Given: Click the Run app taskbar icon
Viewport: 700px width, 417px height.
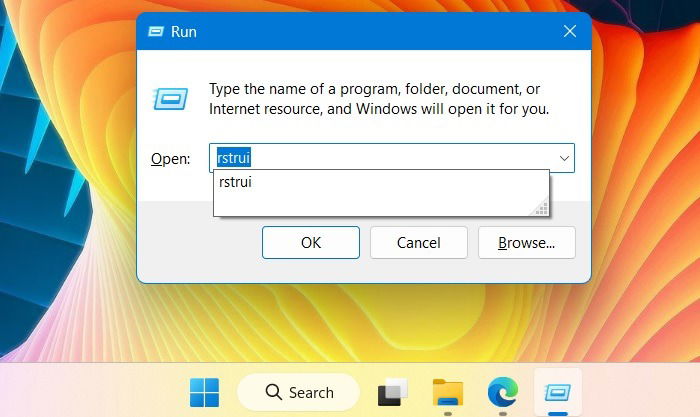Looking at the screenshot, I should click(558, 392).
